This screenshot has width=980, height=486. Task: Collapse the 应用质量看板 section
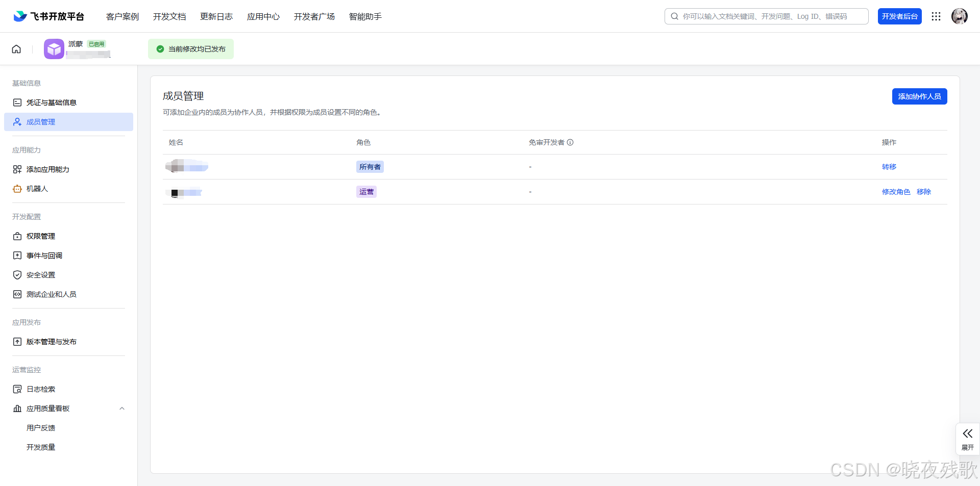coord(122,408)
